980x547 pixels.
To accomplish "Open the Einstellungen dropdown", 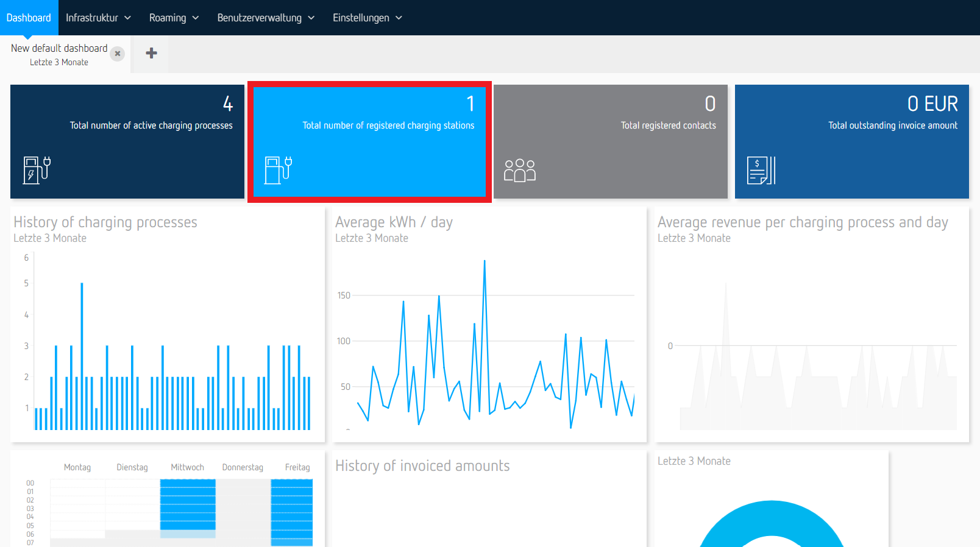I will point(367,18).
